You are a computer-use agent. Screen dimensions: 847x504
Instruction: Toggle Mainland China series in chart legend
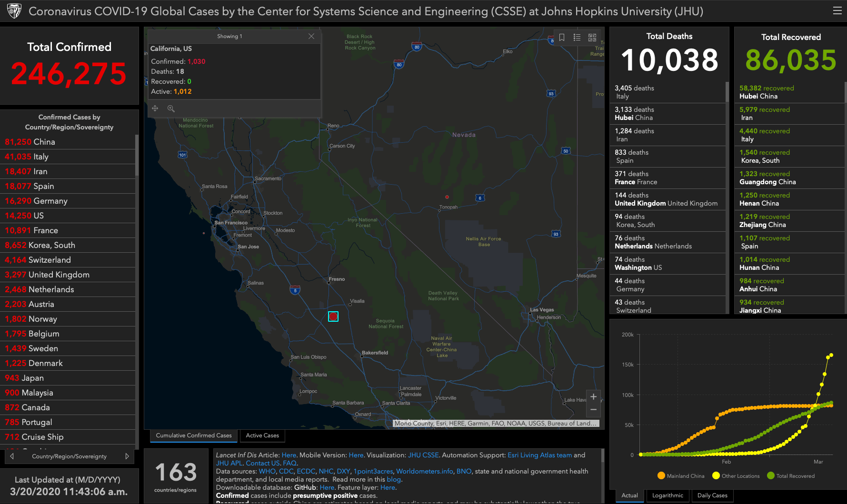click(x=681, y=476)
